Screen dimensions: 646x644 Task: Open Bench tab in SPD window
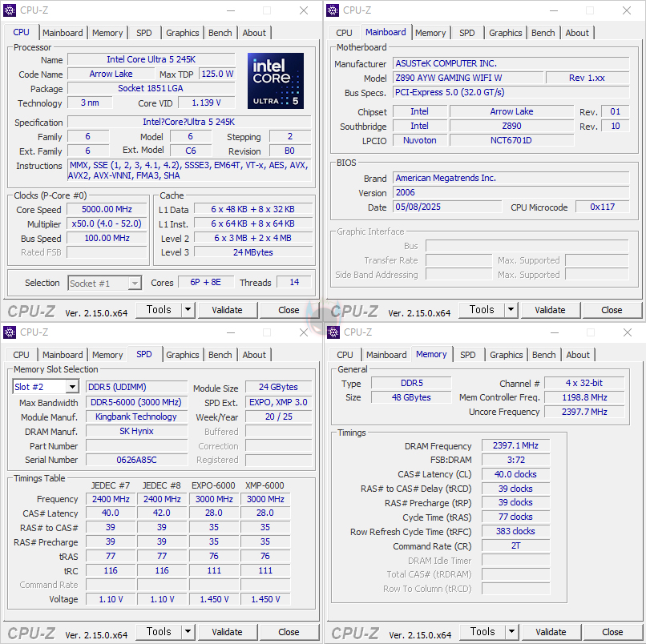coord(220,355)
